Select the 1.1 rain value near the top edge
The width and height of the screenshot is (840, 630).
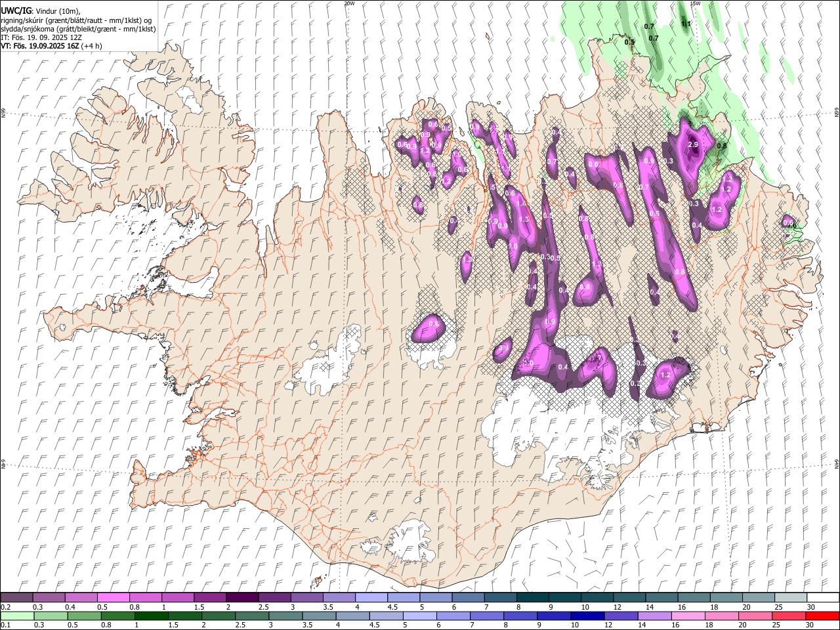click(686, 24)
